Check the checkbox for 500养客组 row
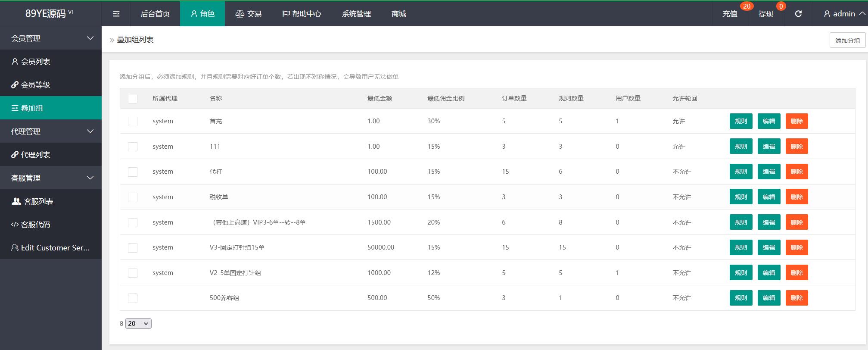 (133, 298)
